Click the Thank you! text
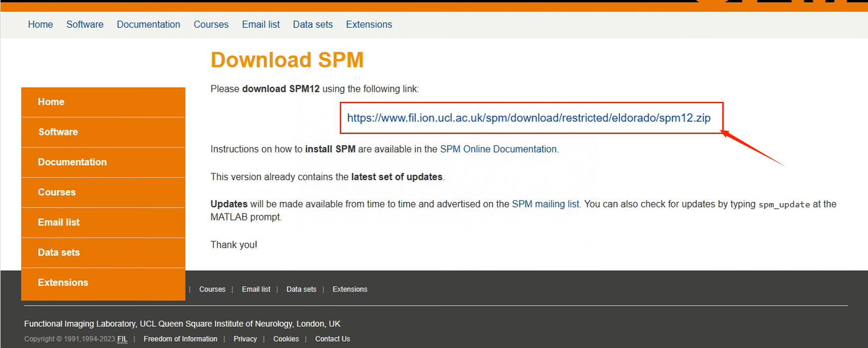 coord(234,245)
